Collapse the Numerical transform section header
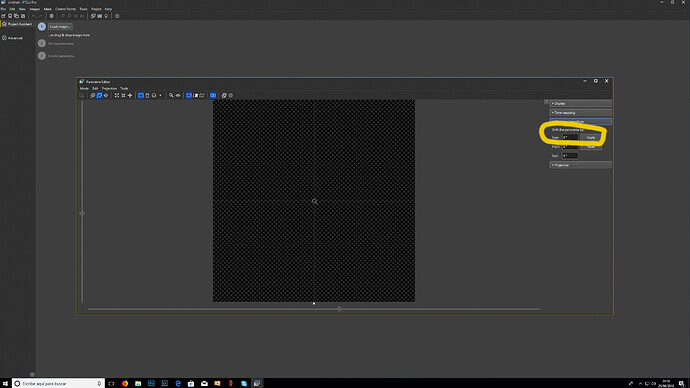This screenshot has width=690, height=388. click(580, 122)
